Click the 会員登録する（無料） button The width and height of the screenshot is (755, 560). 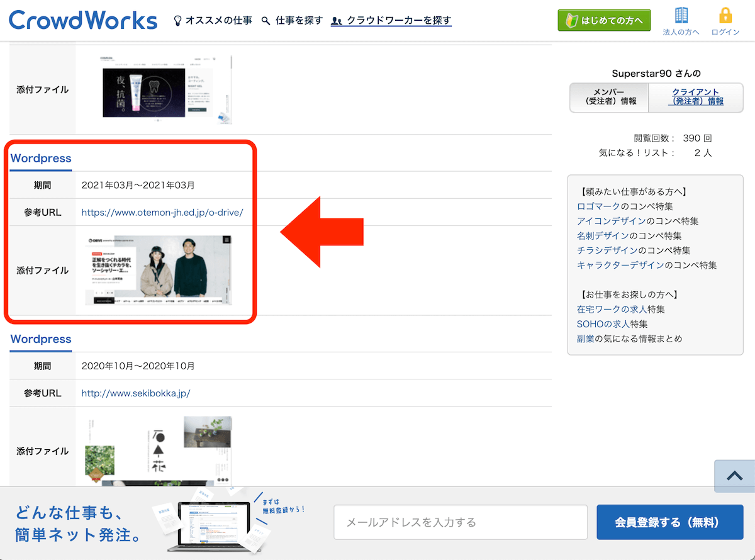pos(669,522)
